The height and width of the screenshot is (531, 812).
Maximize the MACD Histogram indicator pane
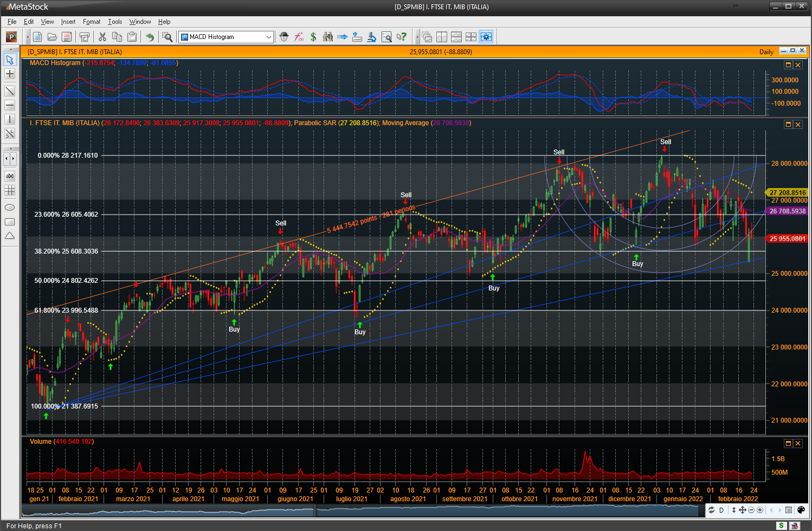(788, 65)
